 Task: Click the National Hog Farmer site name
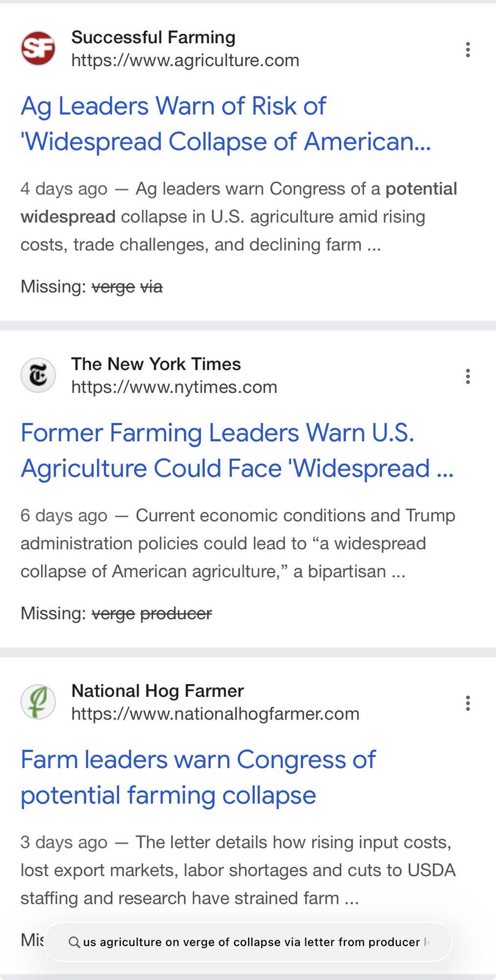(x=157, y=691)
